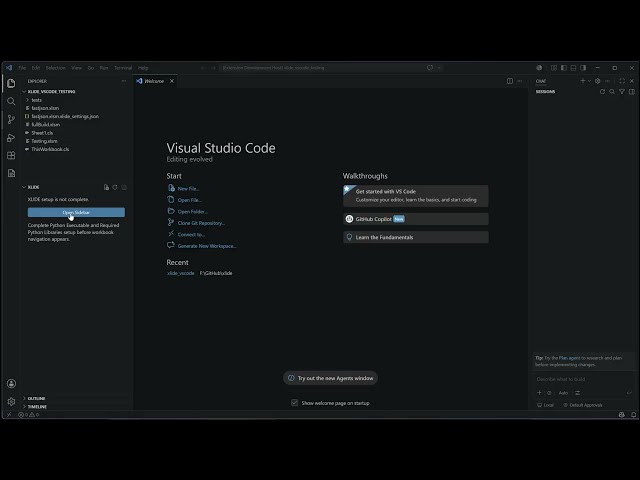Select the Welcome tab

[x=155, y=81]
